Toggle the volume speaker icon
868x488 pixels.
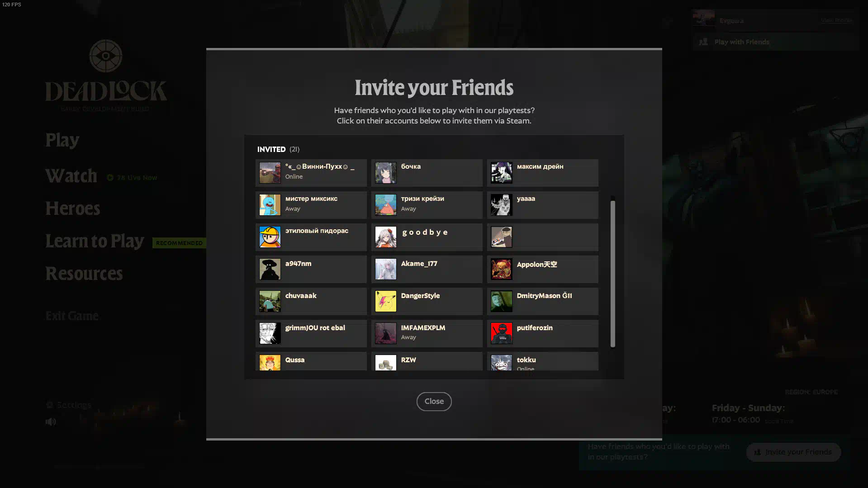51,422
